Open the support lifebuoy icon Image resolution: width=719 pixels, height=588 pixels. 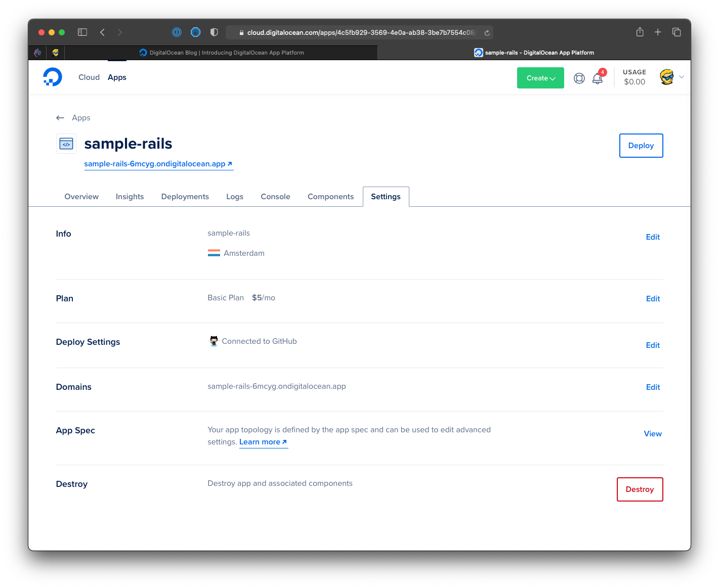click(x=579, y=78)
